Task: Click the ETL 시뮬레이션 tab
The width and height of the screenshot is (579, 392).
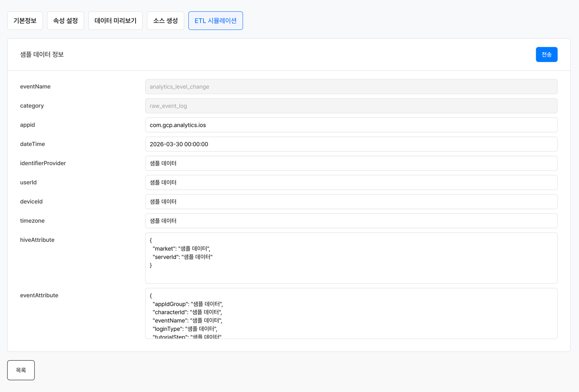Action: (x=215, y=21)
